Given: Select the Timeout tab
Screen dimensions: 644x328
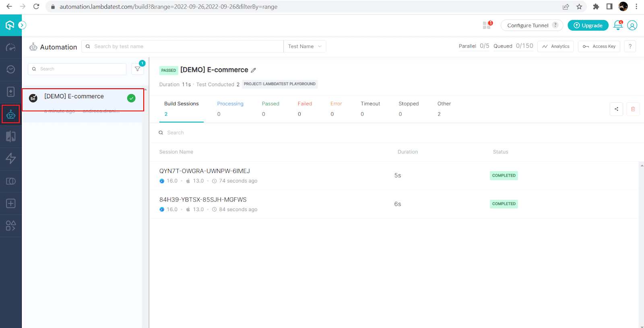Looking at the screenshot, I should tap(370, 109).
